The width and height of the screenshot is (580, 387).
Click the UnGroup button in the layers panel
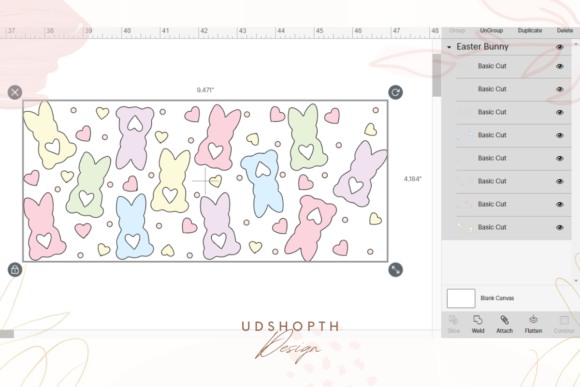pos(491,30)
